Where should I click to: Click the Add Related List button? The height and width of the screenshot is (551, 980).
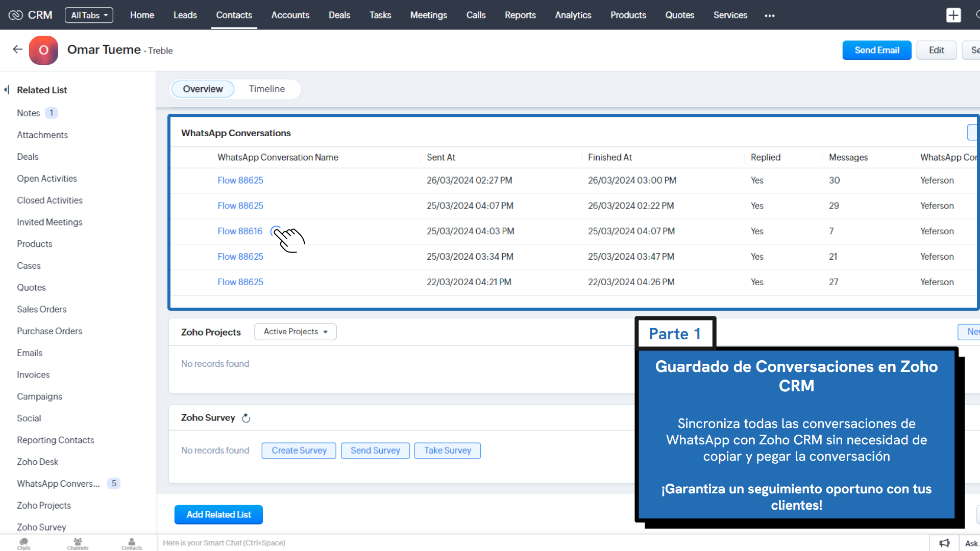(x=218, y=514)
